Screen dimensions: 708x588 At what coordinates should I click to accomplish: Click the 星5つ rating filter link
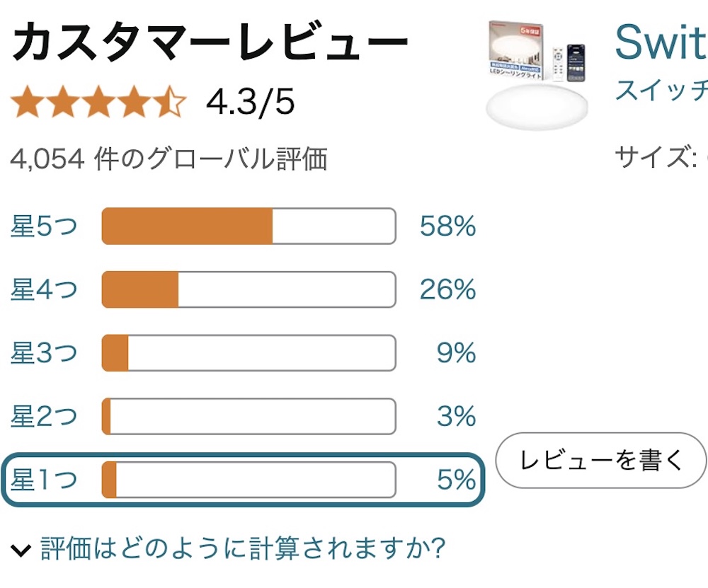(43, 227)
